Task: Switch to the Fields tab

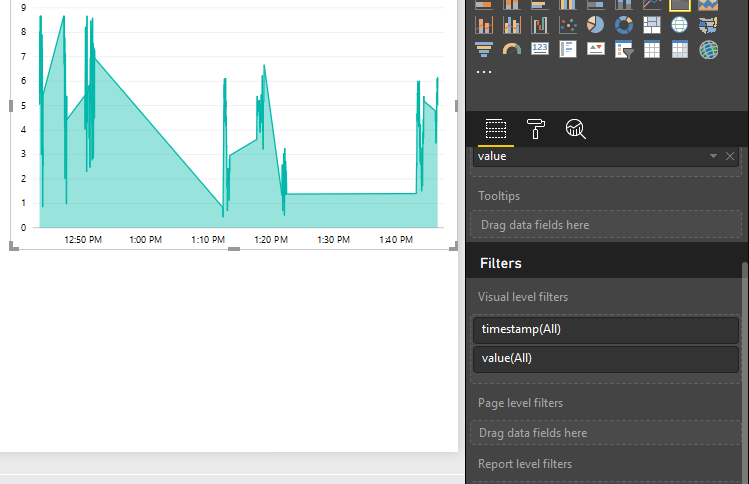Action: (x=496, y=129)
